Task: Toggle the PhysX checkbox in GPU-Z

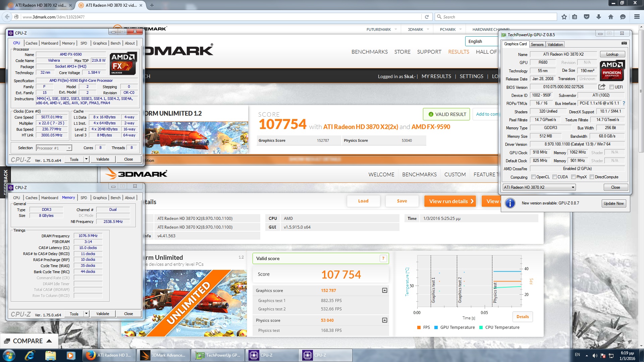Action: tap(574, 177)
